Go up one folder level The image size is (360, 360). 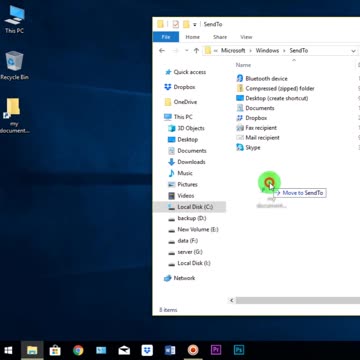pyautogui.click(x=196, y=51)
